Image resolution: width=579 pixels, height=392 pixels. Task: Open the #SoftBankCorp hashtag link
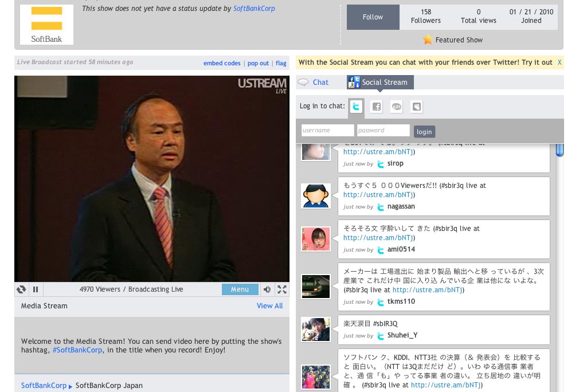tap(77, 350)
